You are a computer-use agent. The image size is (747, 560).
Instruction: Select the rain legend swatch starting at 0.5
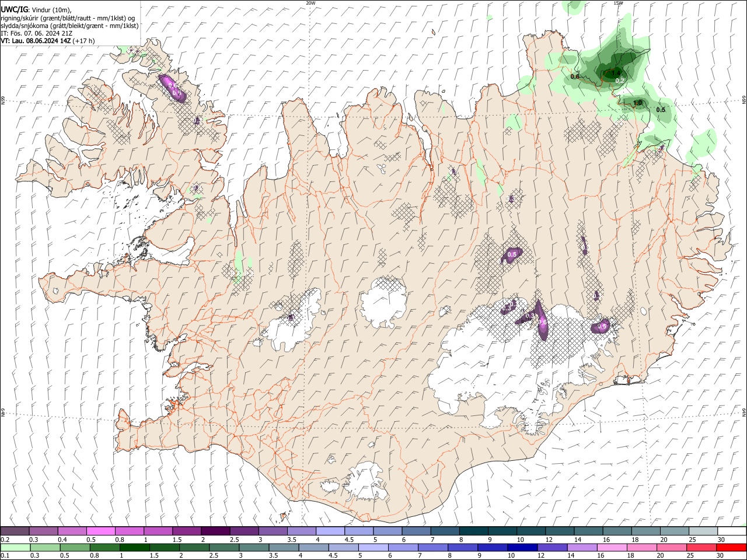[75, 548]
